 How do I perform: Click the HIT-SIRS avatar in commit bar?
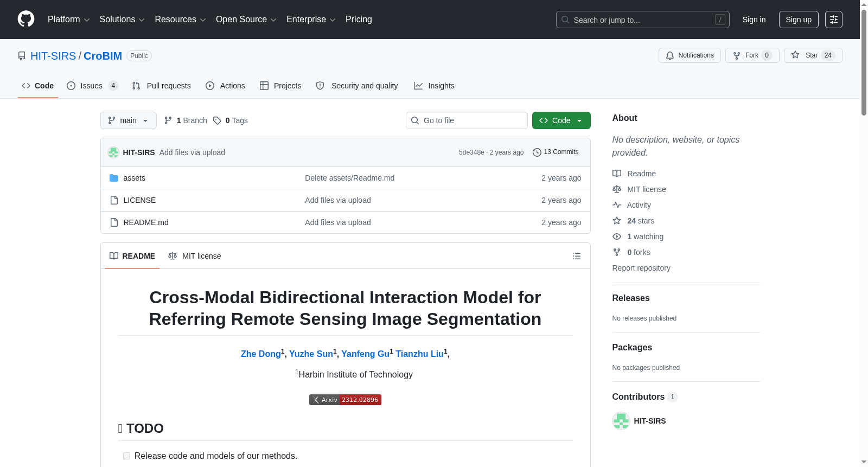[x=113, y=152]
